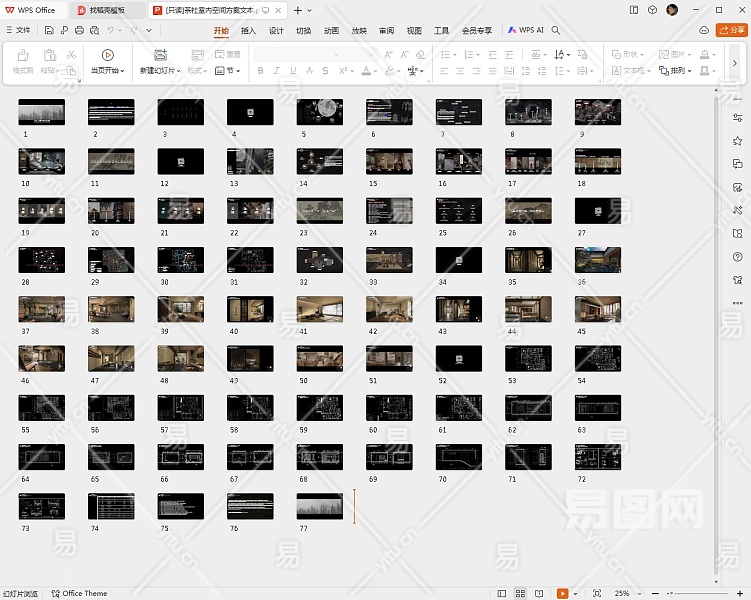Click the 新建幻灯片 new slide icon
751x600 pixels.
point(160,55)
